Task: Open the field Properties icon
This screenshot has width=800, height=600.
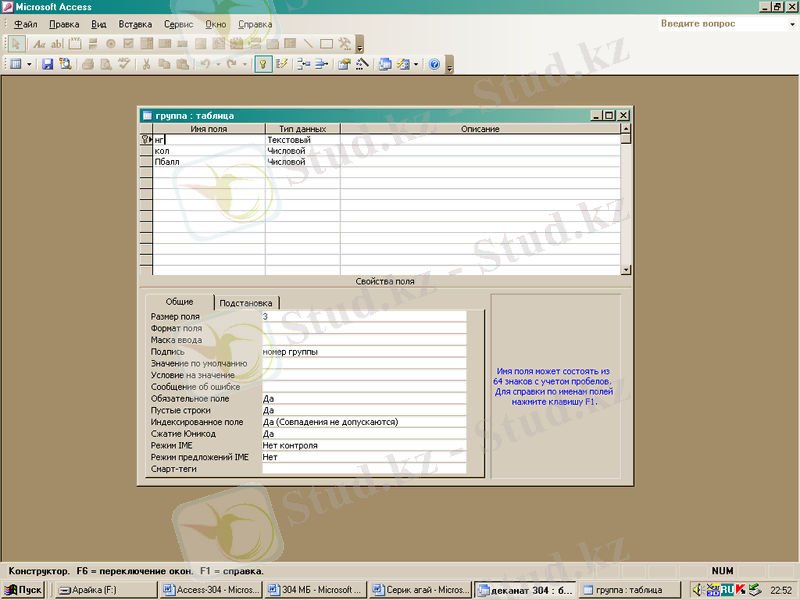Action: 343,64
